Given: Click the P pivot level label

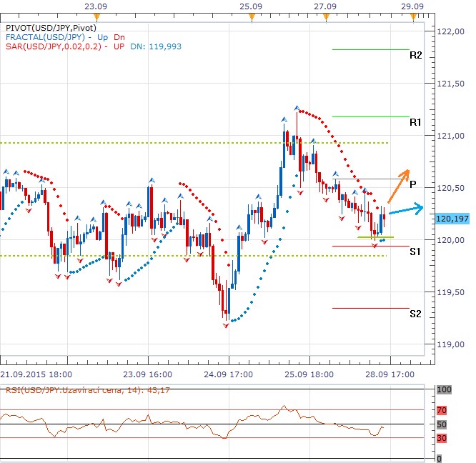Looking at the screenshot, I should coord(413,184).
